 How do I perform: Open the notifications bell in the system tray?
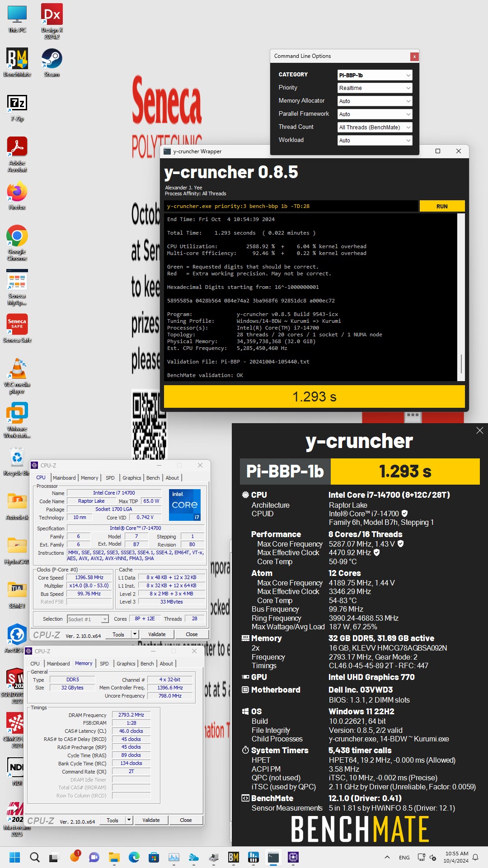click(475, 857)
